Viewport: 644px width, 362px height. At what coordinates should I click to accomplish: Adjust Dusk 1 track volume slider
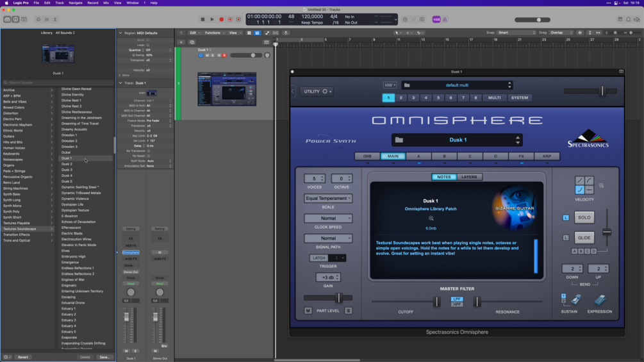[253, 55]
